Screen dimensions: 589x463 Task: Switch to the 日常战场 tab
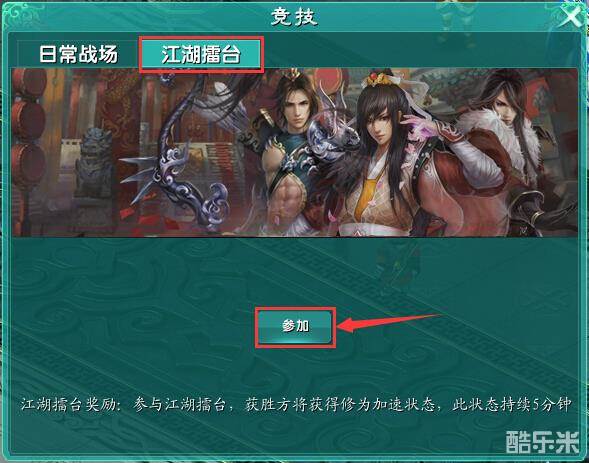79,54
